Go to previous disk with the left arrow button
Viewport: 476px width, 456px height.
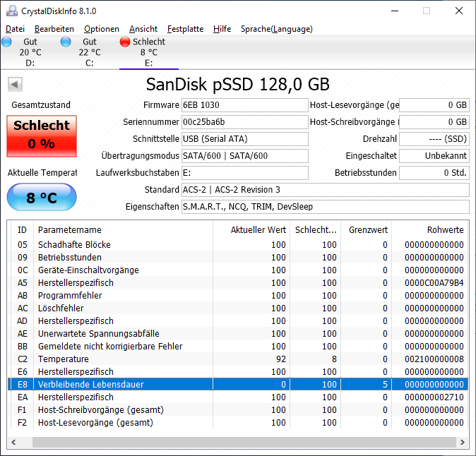[15, 84]
